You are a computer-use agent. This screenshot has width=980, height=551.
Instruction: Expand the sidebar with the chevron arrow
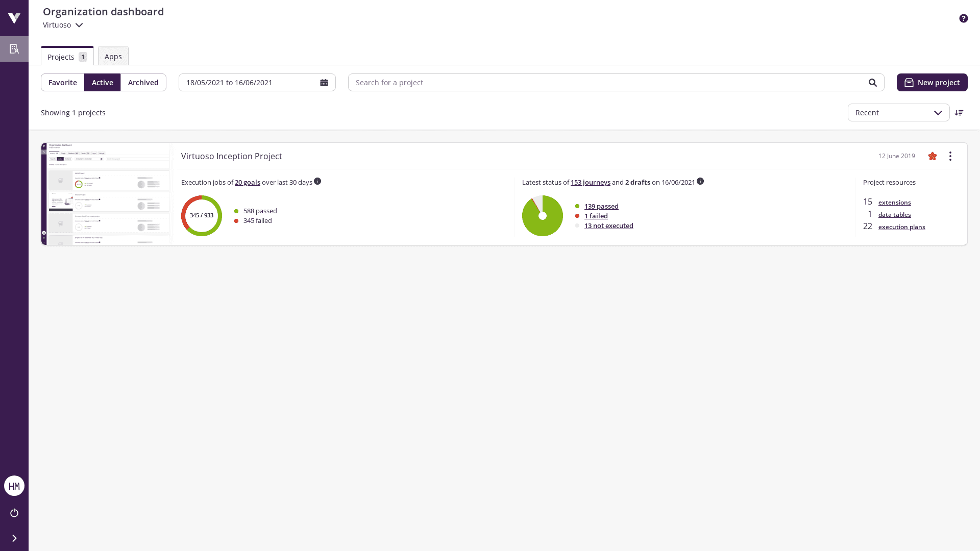click(14, 538)
